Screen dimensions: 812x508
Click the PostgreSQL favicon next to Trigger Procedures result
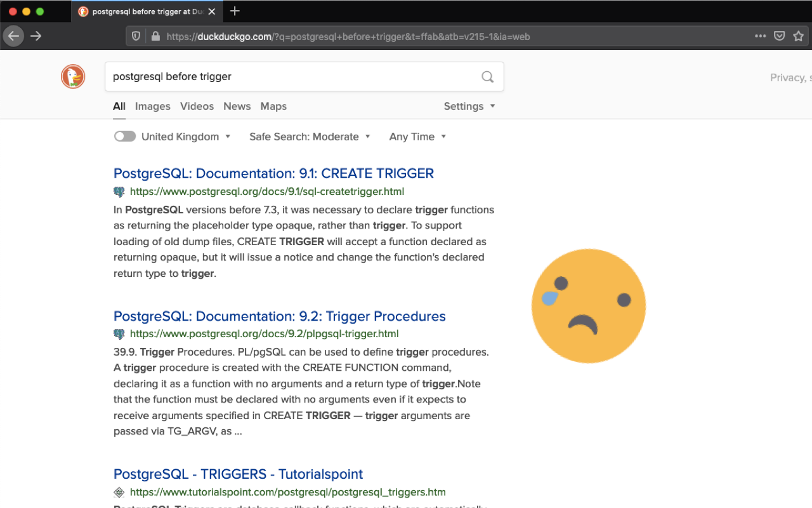pos(119,333)
